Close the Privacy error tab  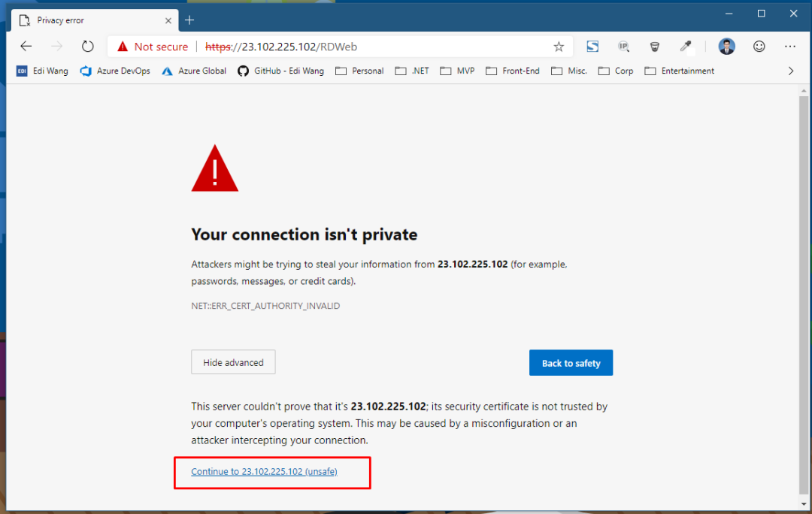[168, 21]
